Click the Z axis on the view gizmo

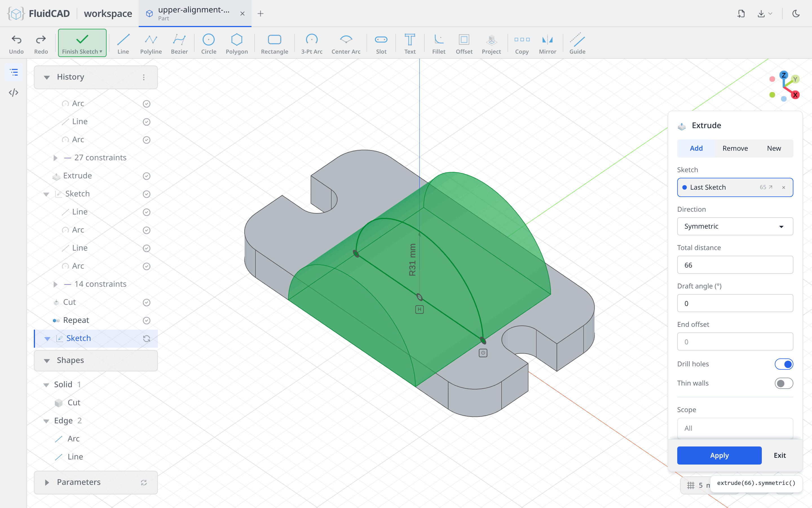pyautogui.click(x=784, y=75)
